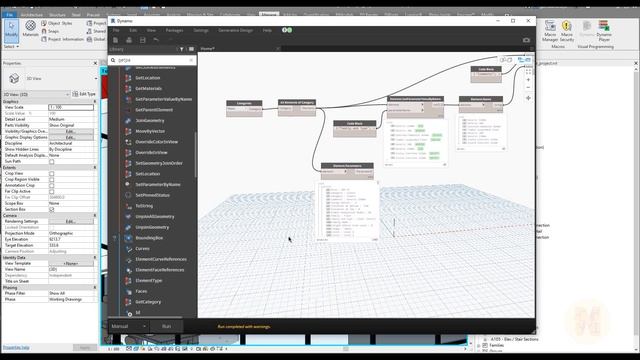The height and width of the screenshot is (360, 640).
Task: Select the SetParameterByName library node
Action: 158,184
